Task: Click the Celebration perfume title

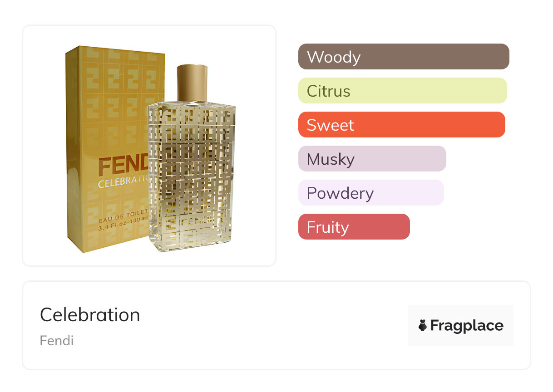Action: point(90,315)
